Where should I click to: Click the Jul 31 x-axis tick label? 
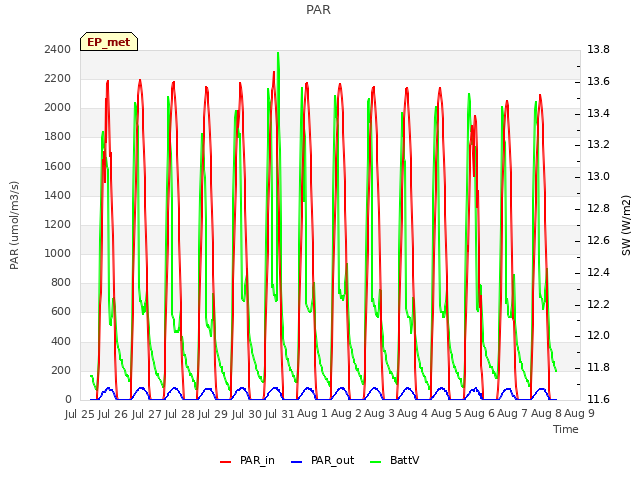pyautogui.click(x=280, y=414)
